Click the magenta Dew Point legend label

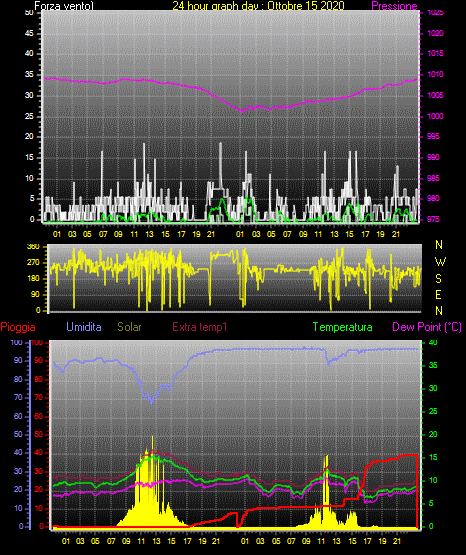point(427,327)
